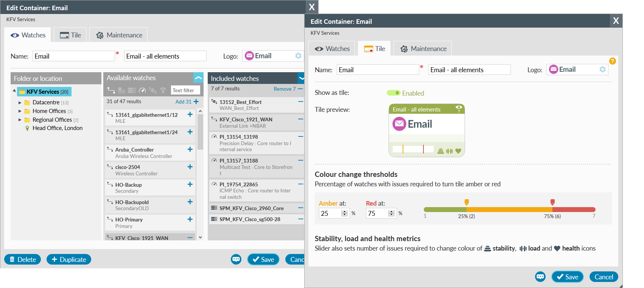This screenshot has width=644, height=288.
Task: Filter watches by performance gauge icon
Action: coord(142,90)
